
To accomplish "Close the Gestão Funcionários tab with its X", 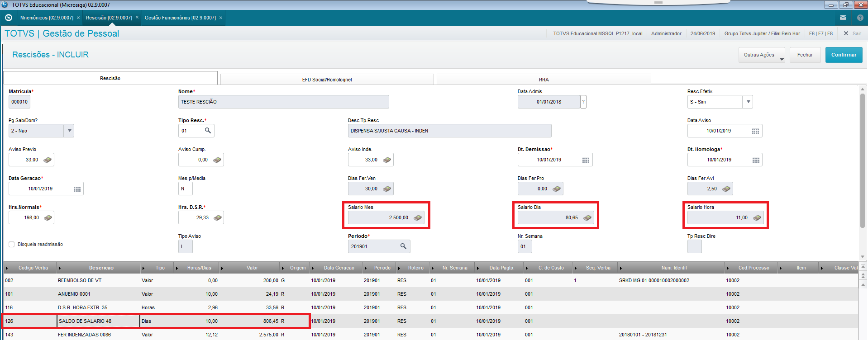I will [221, 18].
